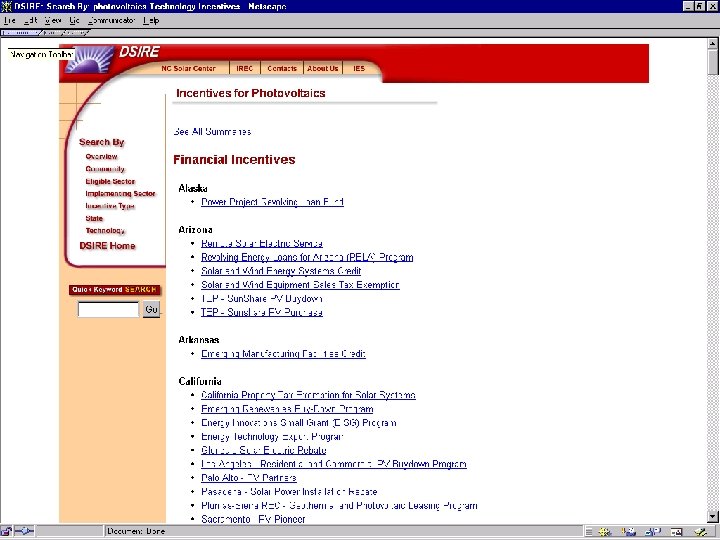Viewport: 720px width, 540px height.
Task: Open Sacramento - PV Pioneer entry
Action: point(253,519)
